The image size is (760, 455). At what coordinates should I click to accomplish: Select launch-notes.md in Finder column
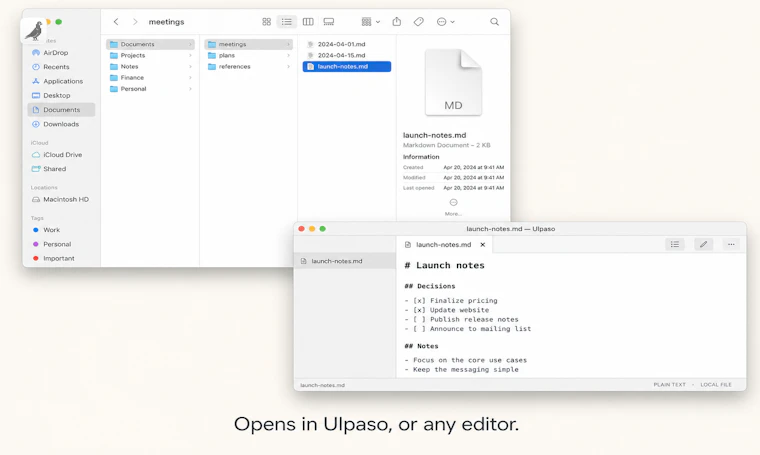pyautogui.click(x=347, y=66)
